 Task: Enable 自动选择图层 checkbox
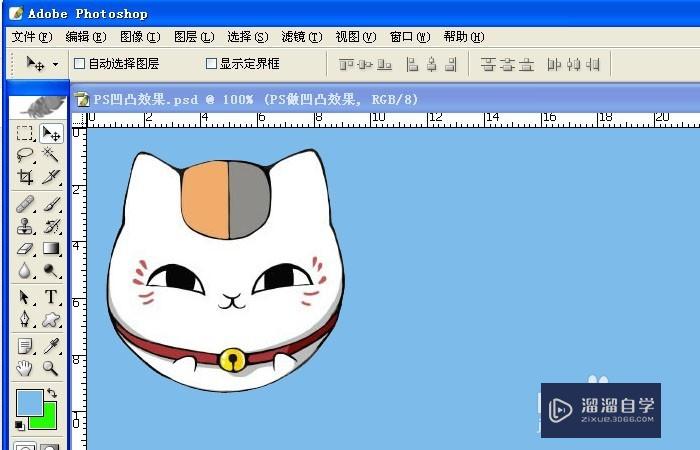point(79,64)
